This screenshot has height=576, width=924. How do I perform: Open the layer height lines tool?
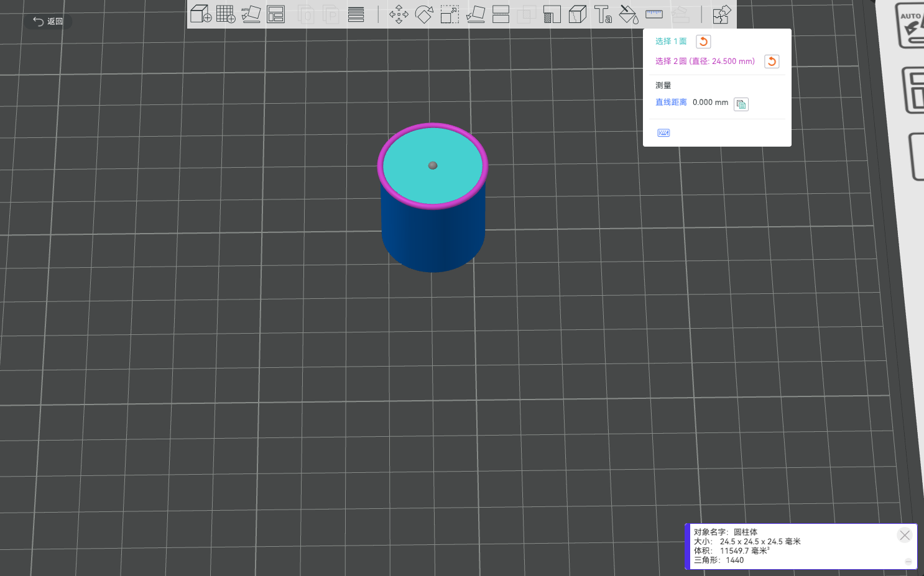click(x=356, y=14)
